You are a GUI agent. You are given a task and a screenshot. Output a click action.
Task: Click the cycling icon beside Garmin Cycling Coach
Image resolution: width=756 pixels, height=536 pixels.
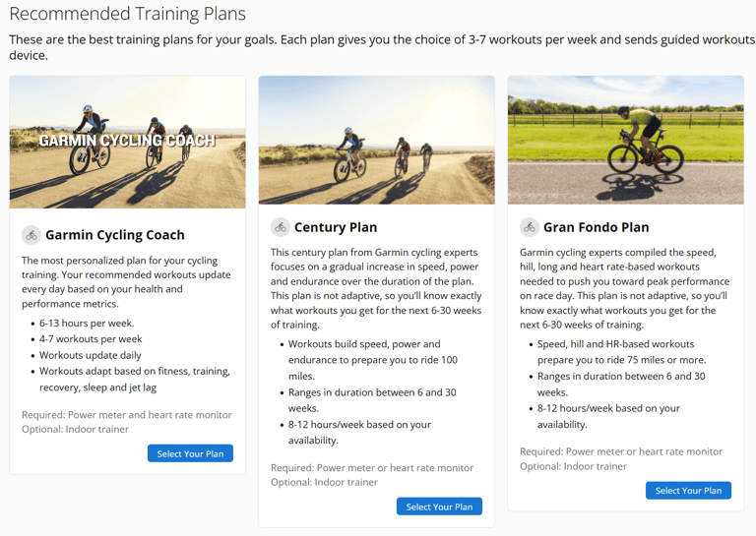click(x=31, y=235)
